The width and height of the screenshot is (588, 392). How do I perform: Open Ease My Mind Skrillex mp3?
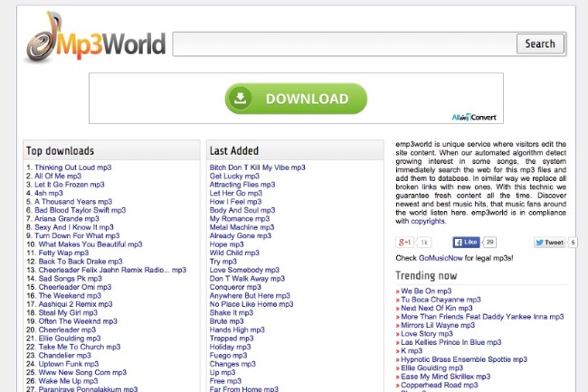point(445,377)
